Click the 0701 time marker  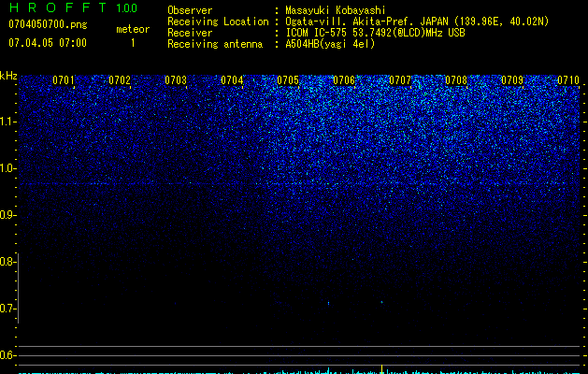(64, 80)
